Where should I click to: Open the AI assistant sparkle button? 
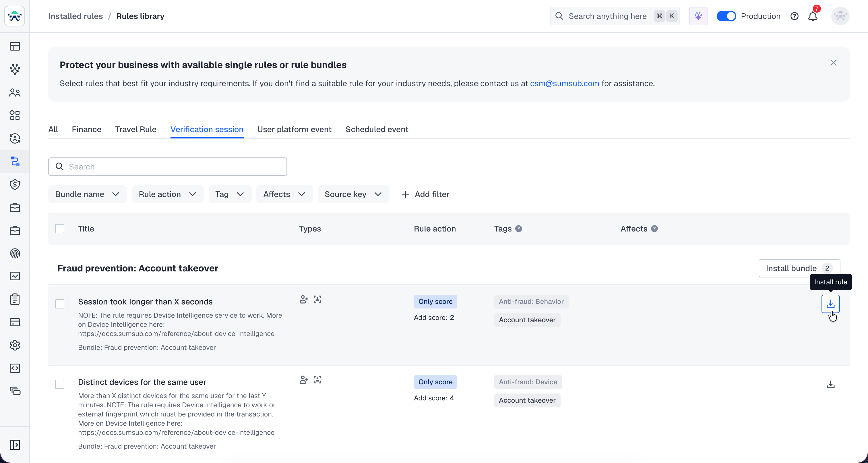698,16
